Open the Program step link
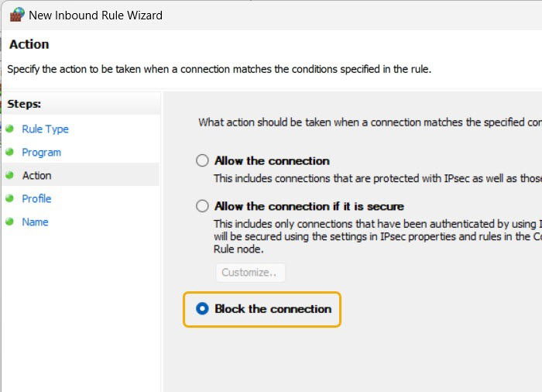The image size is (542, 392). [x=42, y=153]
